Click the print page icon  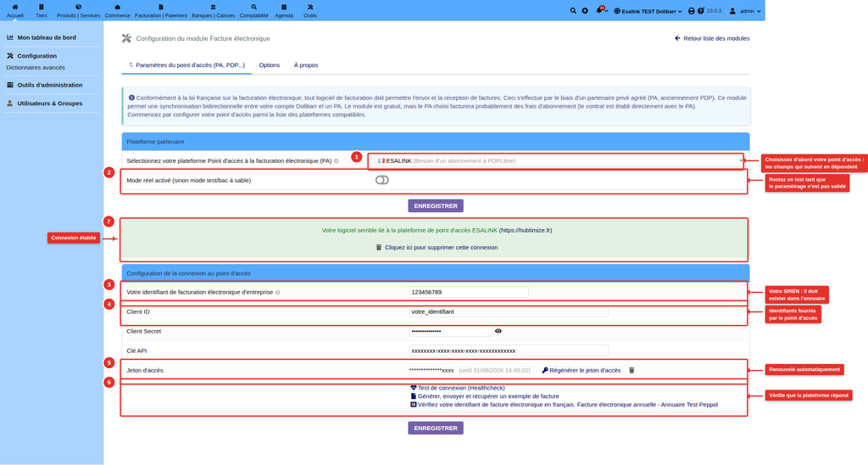point(691,11)
